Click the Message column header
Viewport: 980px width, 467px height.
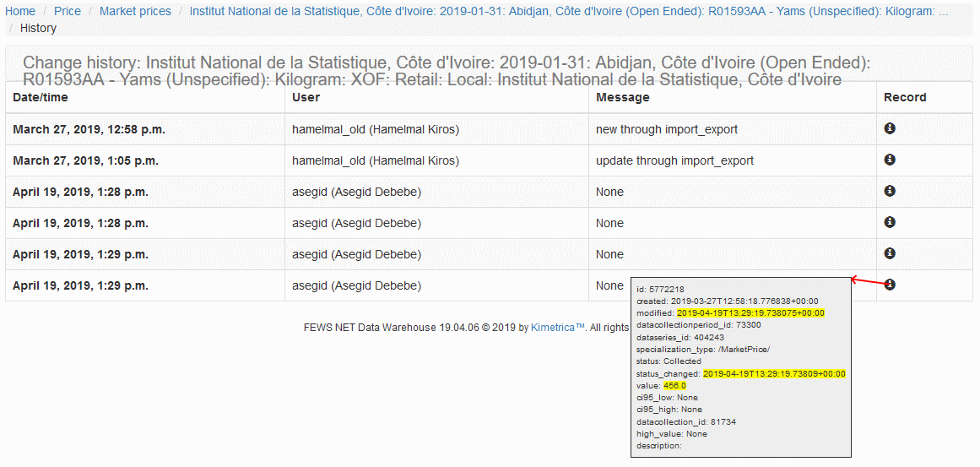pos(622,97)
